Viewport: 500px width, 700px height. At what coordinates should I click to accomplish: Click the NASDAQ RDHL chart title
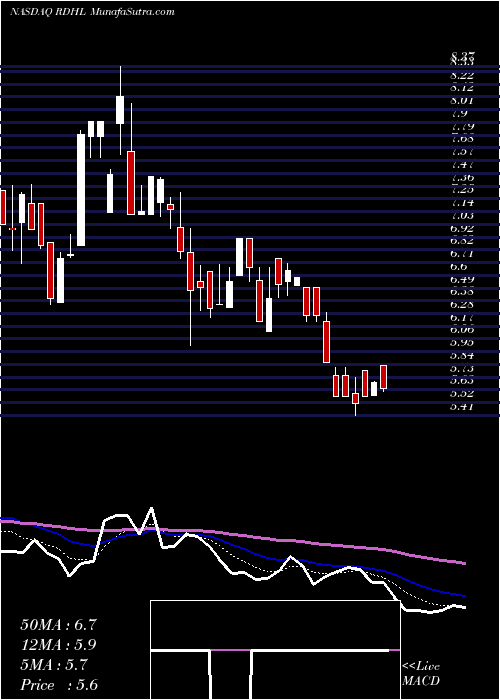(92, 12)
